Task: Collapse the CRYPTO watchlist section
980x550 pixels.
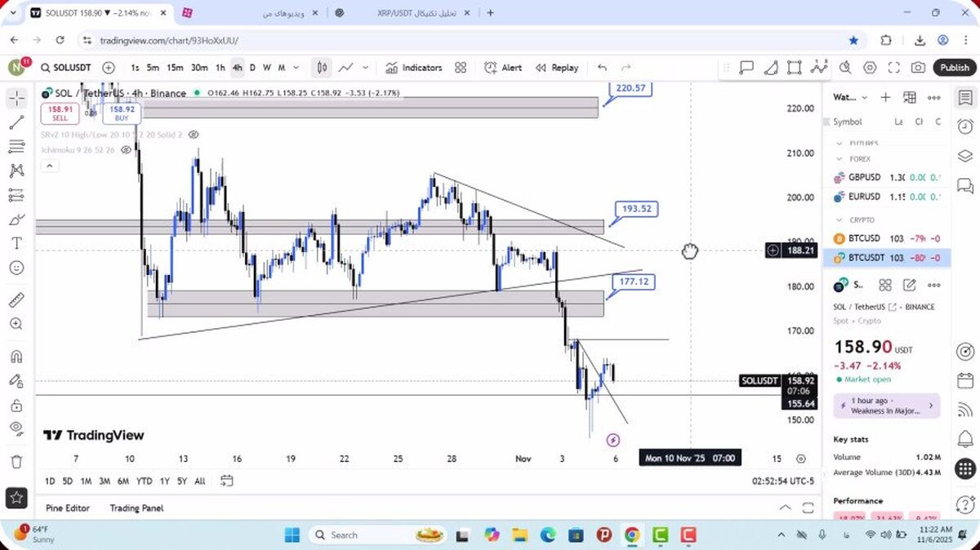Action: pyautogui.click(x=840, y=220)
